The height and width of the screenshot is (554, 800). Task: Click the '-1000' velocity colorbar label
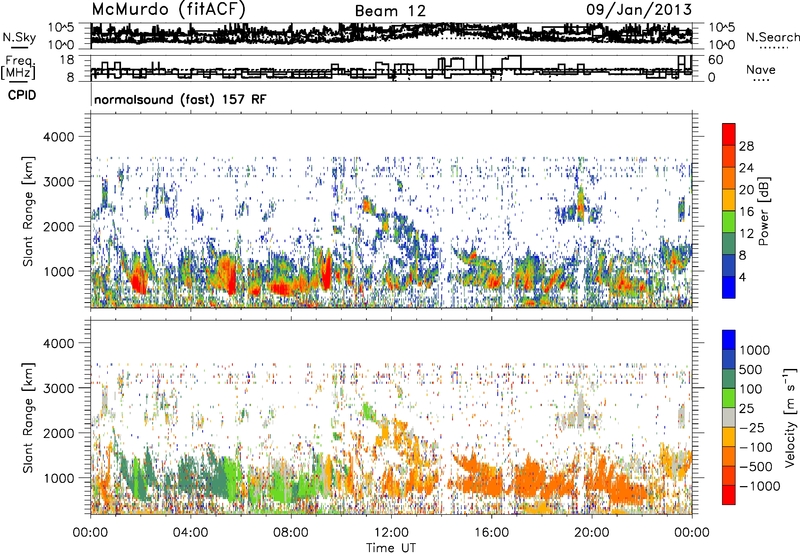pos(760,486)
